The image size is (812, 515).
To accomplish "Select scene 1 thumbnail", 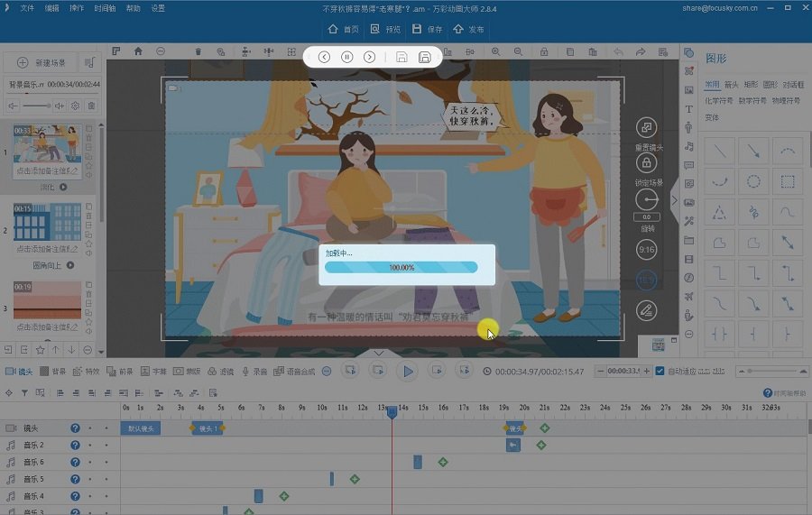I will (47, 144).
